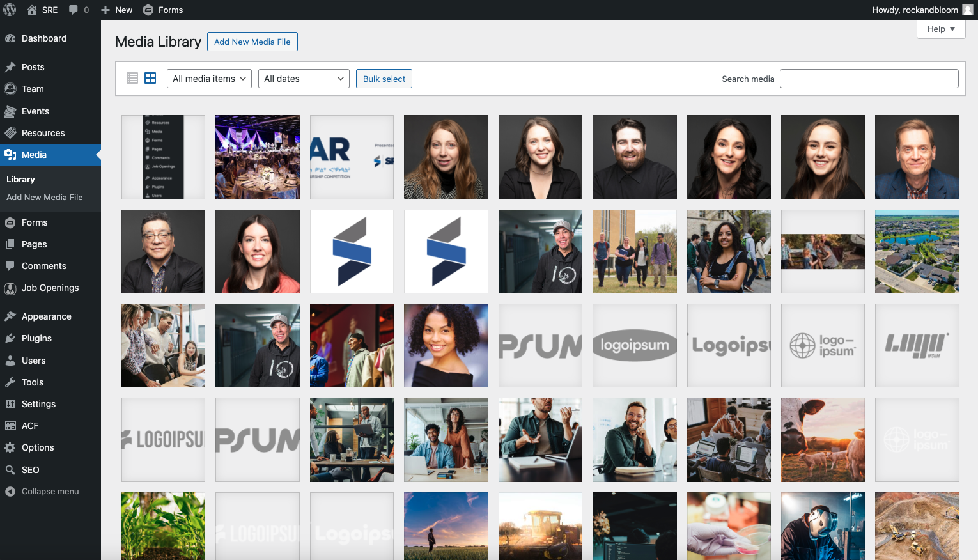The image size is (978, 560).
Task: Click the Appearance paintbrush icon
Action: [x=10, y=316]
